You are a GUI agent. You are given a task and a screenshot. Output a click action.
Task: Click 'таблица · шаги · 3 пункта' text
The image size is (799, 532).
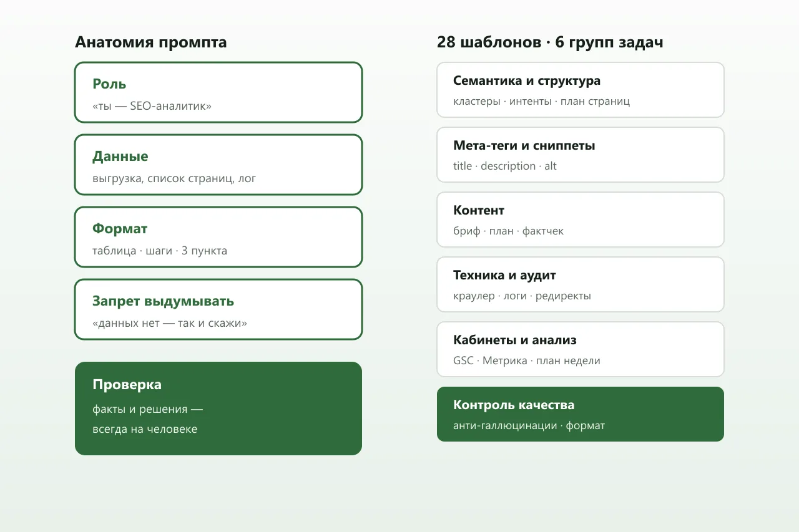160,251
